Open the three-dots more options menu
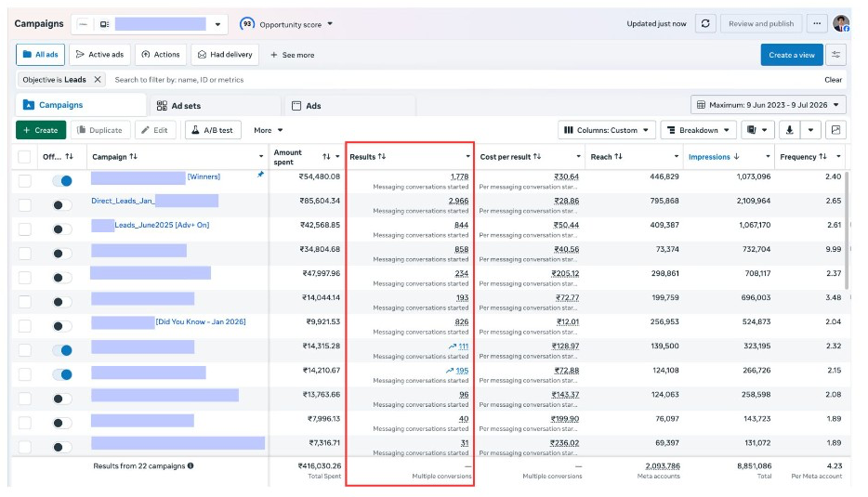The height and width of the screenshot is (497, 868). 817,24
